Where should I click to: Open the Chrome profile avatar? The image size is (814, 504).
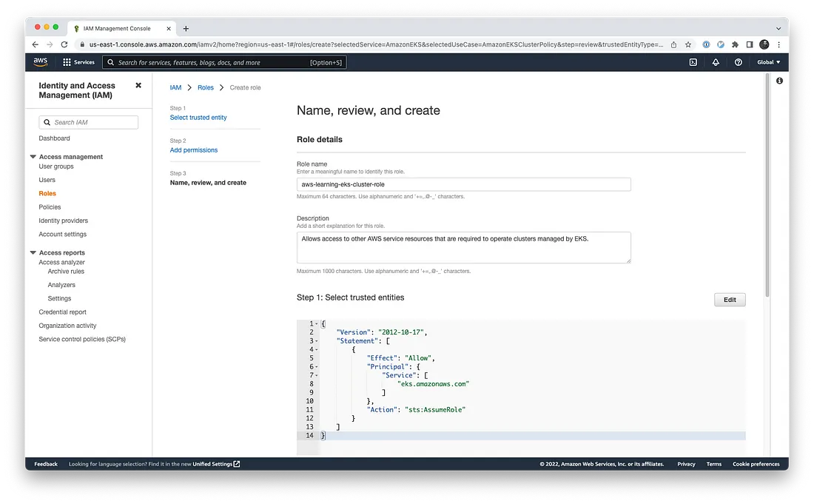coord(764,44)
